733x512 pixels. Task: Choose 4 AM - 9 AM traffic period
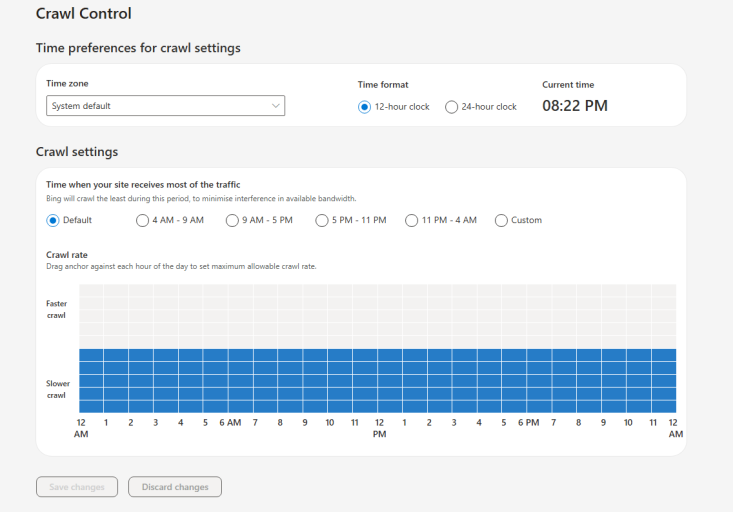click(142, 220)
